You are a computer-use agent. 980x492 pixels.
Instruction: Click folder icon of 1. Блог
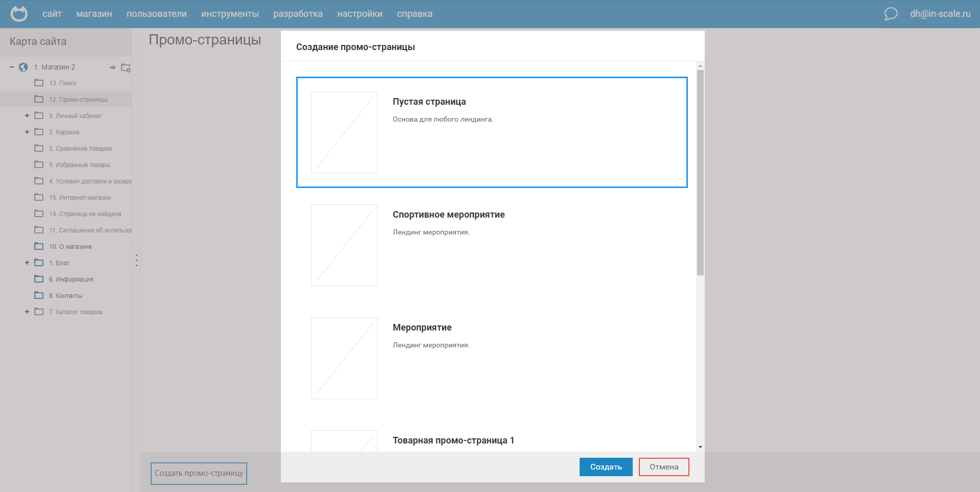pyautogui.click(x=39, y=263)
